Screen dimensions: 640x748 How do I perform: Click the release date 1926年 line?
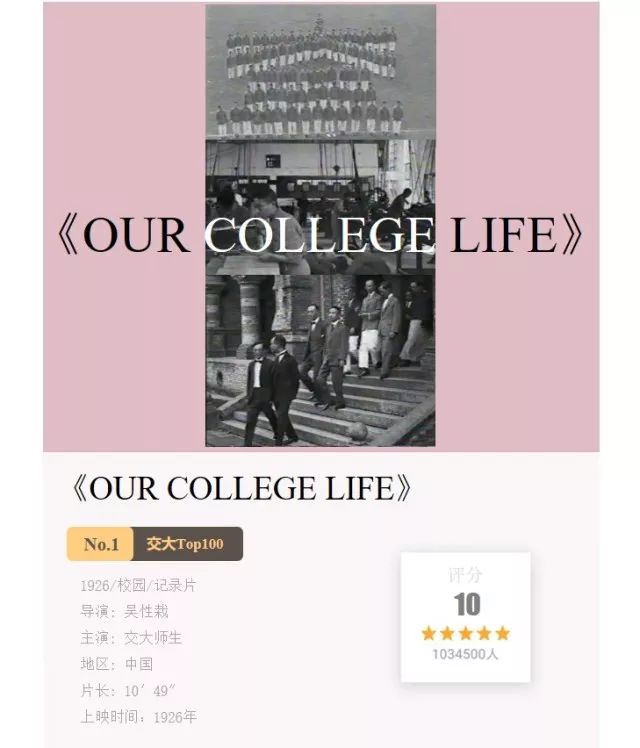pos(138,717)
